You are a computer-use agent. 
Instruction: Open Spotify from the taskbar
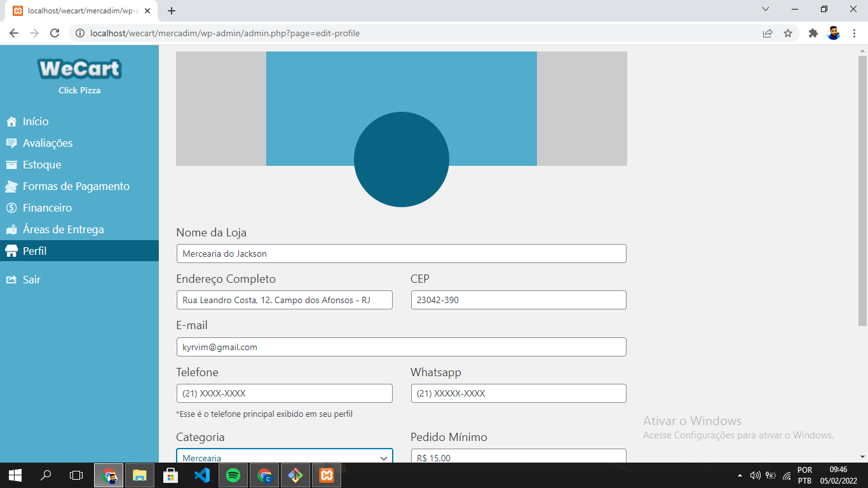233,475
